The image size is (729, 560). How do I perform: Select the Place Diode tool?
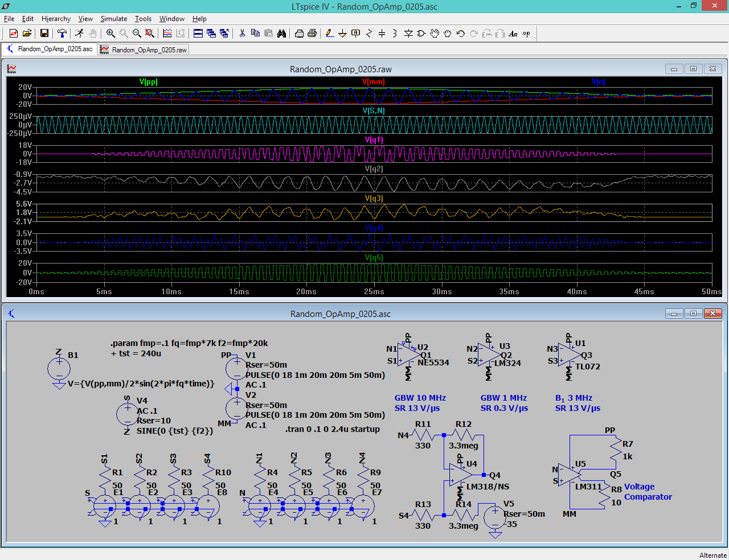click(408, 34)
